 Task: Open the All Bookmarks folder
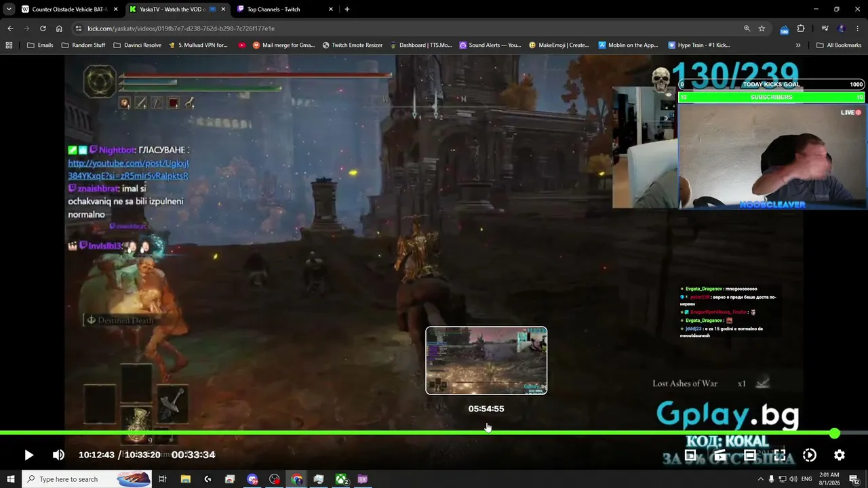[839, 45]
